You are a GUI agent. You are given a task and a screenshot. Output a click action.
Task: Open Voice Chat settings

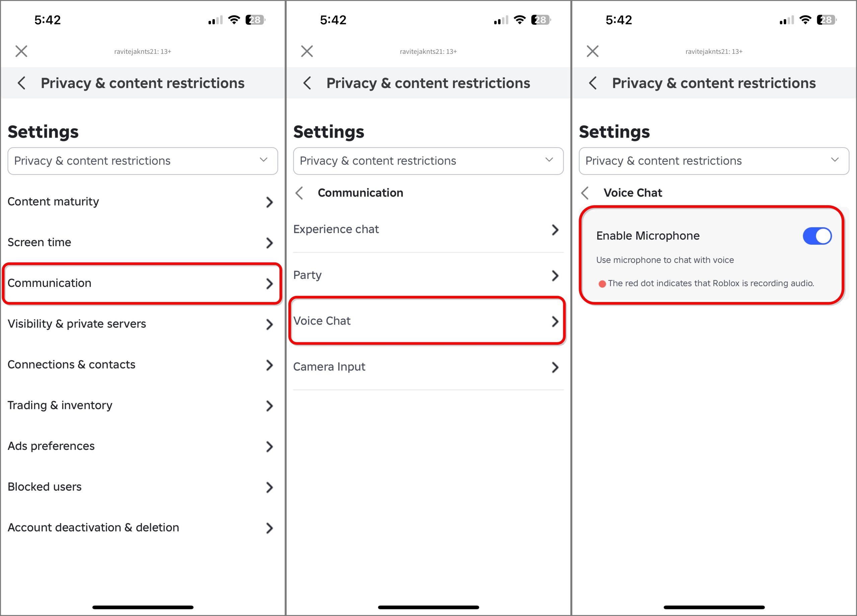click(427, 321)
